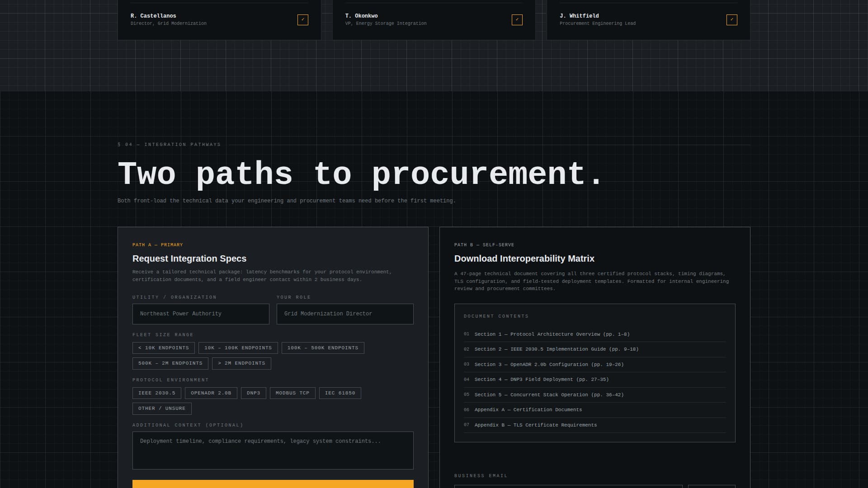Click the orange submit button below the form
Screen dimensions: 868x488
(x=273, y=484)
